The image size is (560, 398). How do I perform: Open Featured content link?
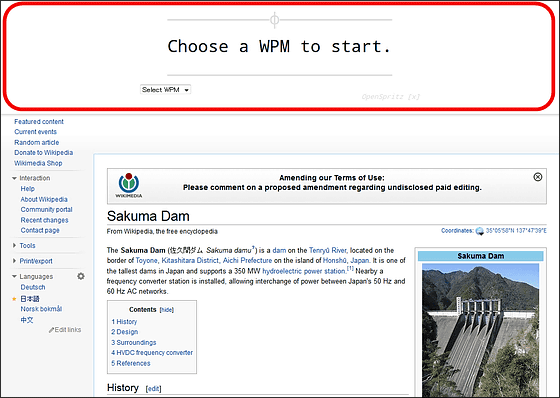[39, 122]
